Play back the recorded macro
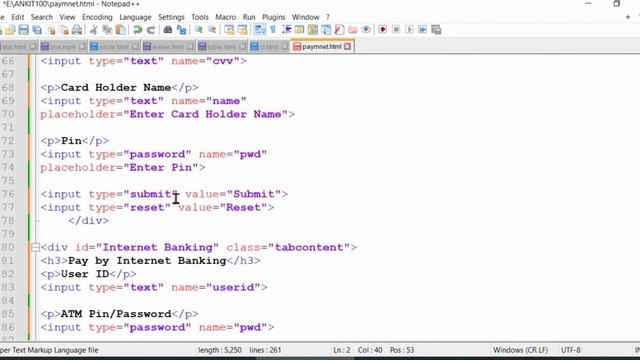 coord(409,30)
